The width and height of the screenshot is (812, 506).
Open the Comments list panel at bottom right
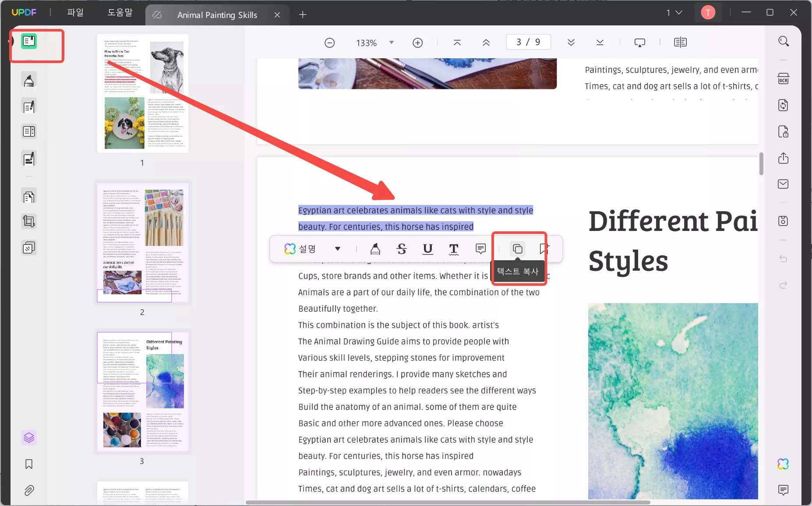784,490
